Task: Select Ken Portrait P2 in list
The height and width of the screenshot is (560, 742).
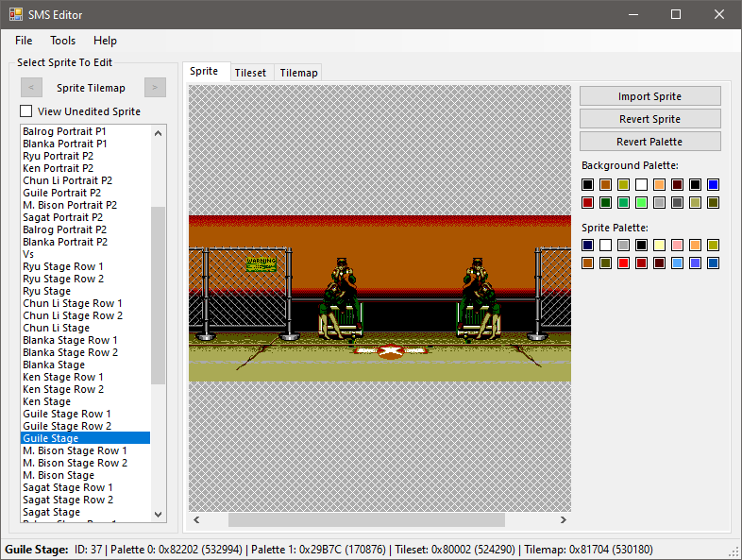Action: [86, 168]
